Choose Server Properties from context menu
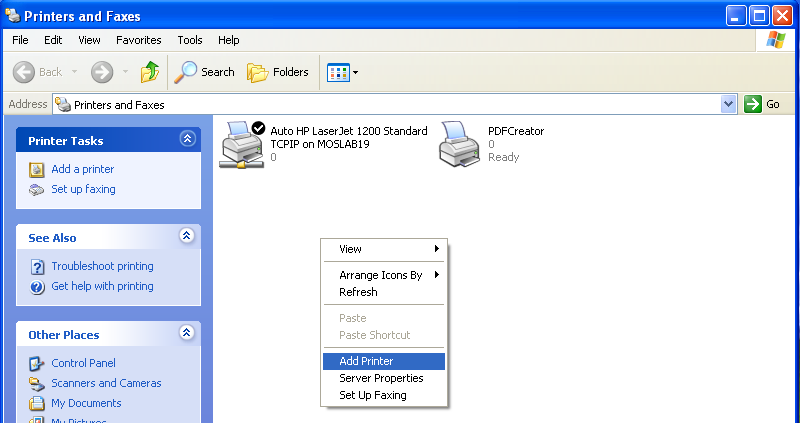Viewport: 800px width, 423px height. pos(384,378)
